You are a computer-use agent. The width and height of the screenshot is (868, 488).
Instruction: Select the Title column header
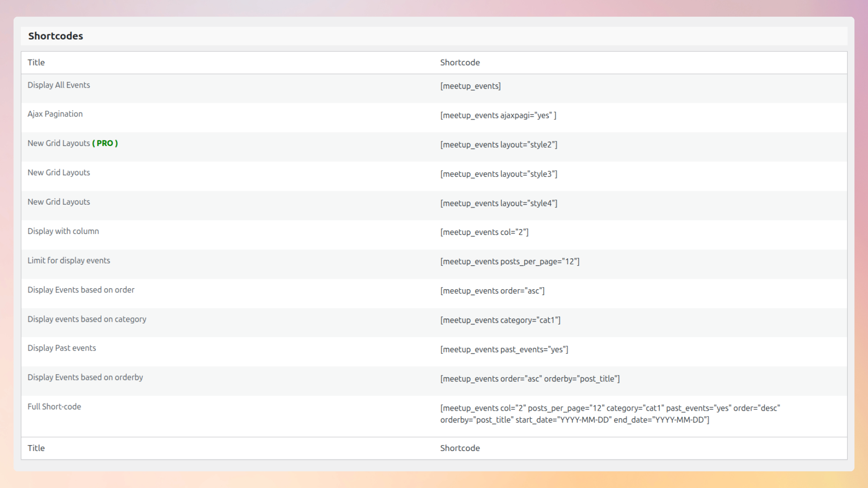click(x=36, y=62)
